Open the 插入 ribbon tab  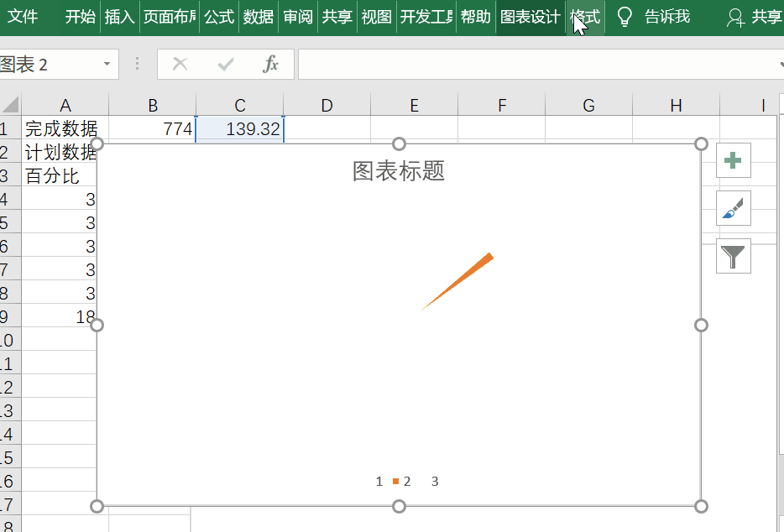(x=119, y=17)
